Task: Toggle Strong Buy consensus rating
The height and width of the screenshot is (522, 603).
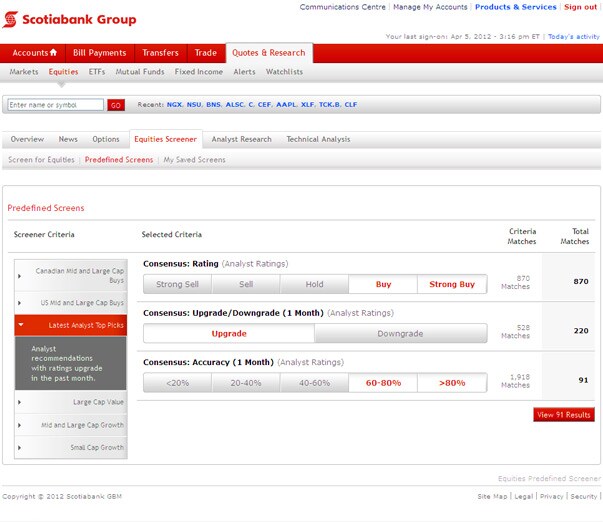Action: [452, 284]
